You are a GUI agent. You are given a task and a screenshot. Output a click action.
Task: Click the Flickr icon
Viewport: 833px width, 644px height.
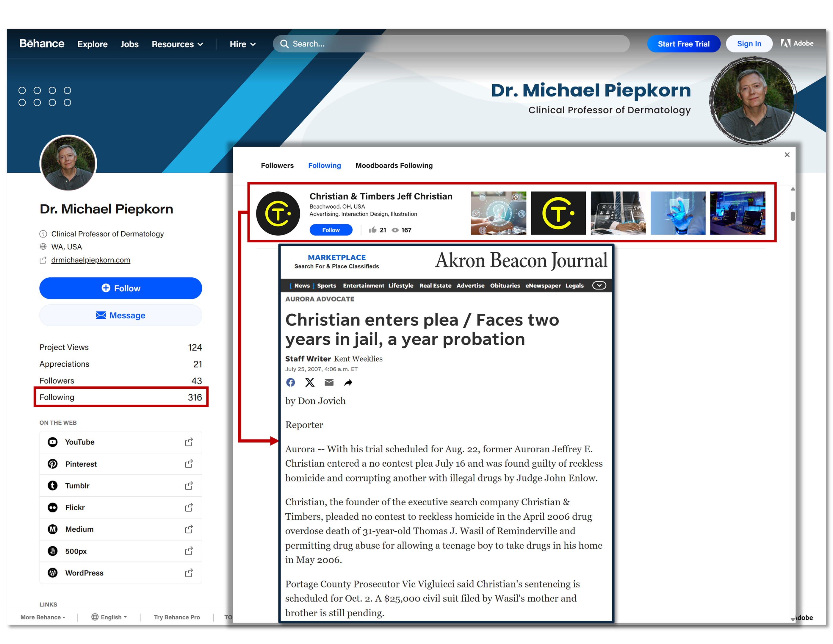pyautogui.click(x=53, y=507)
